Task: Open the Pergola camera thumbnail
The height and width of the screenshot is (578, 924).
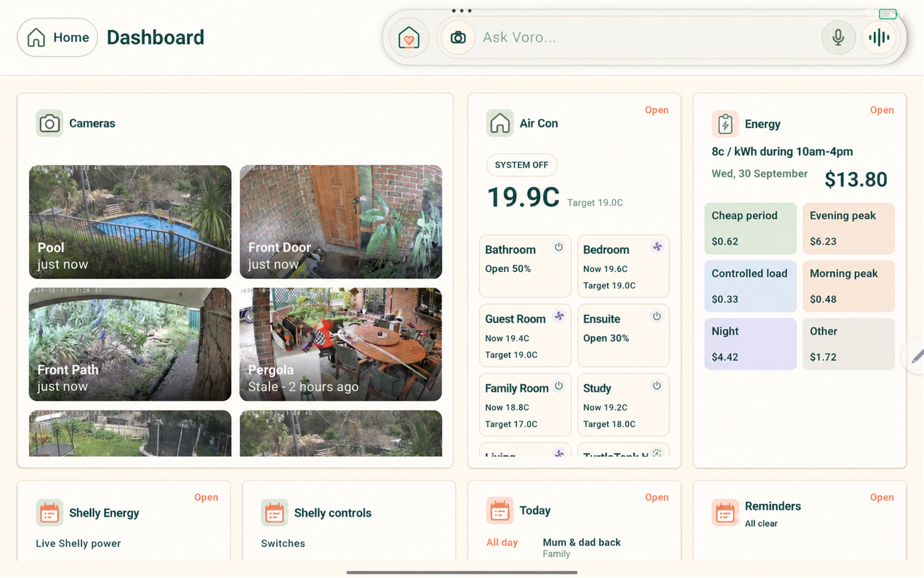Action: coord(341,344)
